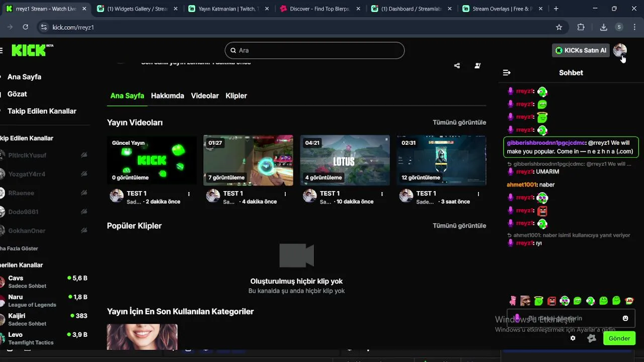Open the browser downloads icon
The image size is (644, 362).
604,27
